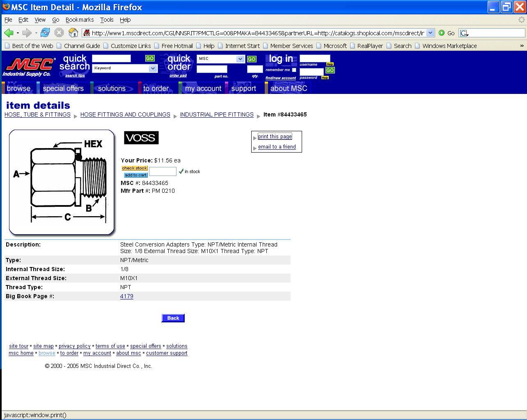Click the pipe fitting diagram thumbnail
This screenshot has height=420, width=527.
tap(62, 183)
